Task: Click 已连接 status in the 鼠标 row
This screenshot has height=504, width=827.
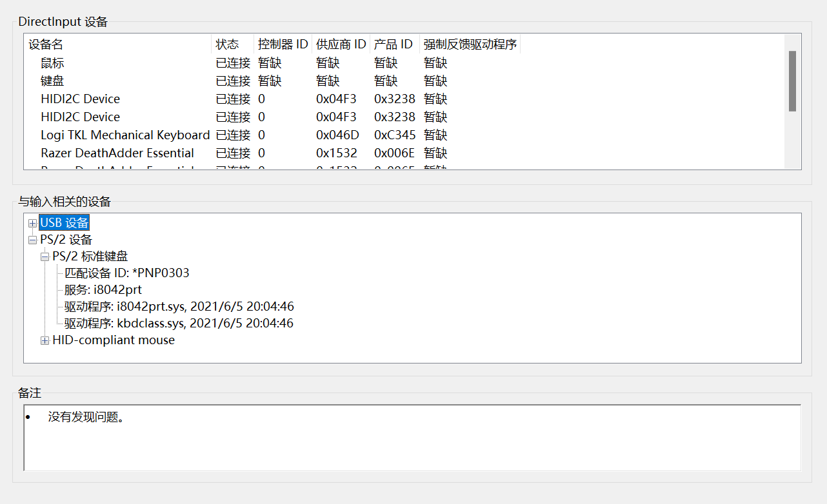Action: pyautogui.click(x=233, y=63)
